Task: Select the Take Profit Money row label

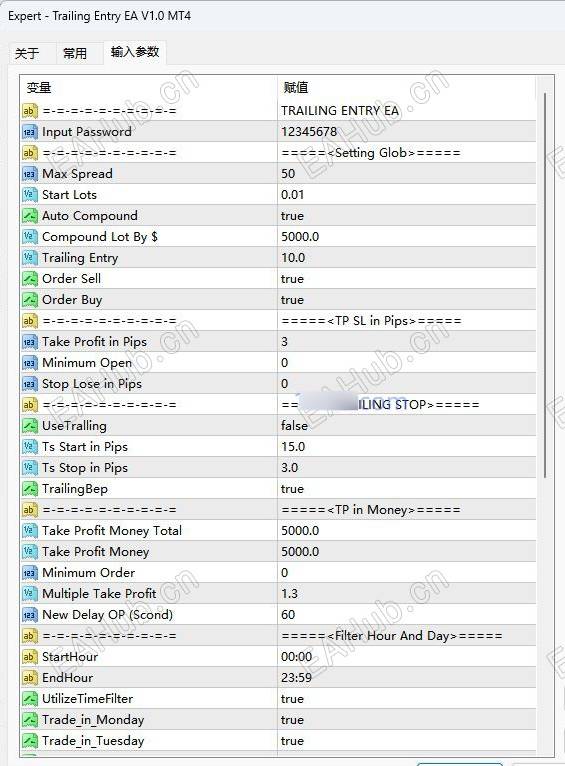Action: click(x=96, y=552)
